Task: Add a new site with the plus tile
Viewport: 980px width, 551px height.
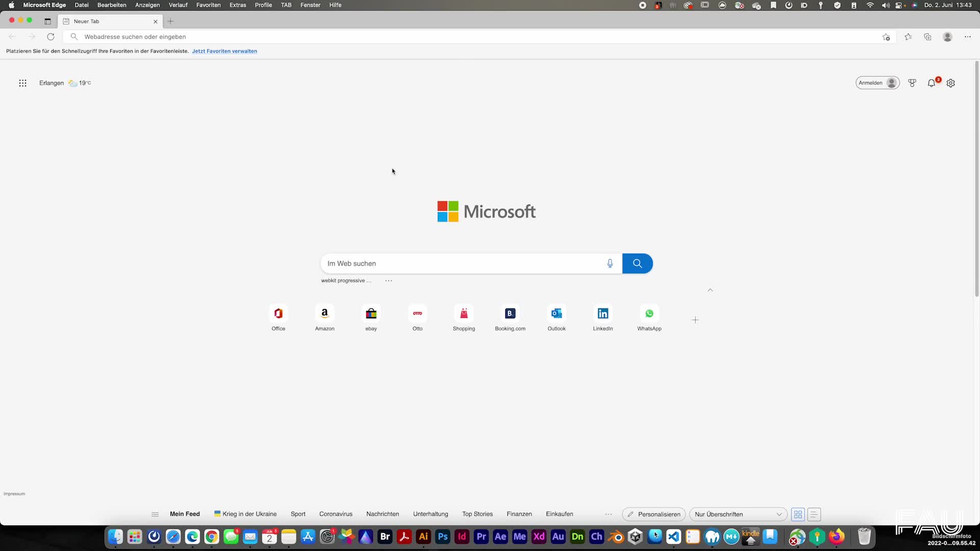Action: [x=695, y=320]
